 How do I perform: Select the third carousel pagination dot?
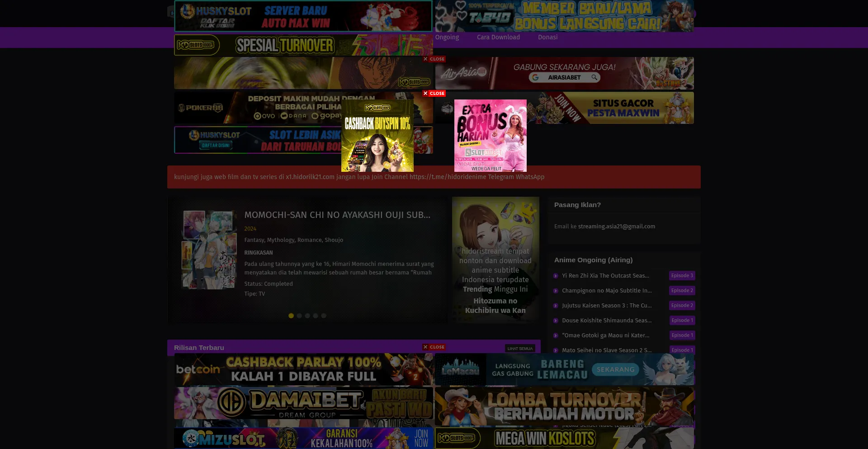(307, 316)
